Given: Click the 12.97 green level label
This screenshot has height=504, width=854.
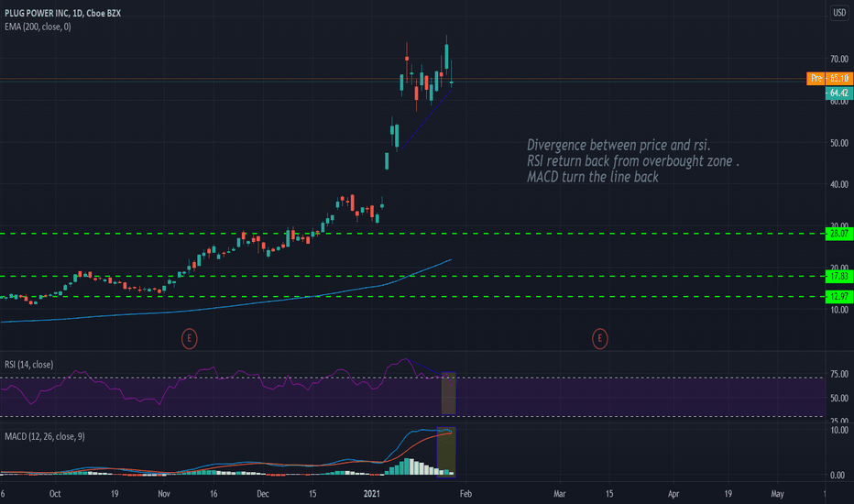Looking at the screenshot, I should pos(838,296).
